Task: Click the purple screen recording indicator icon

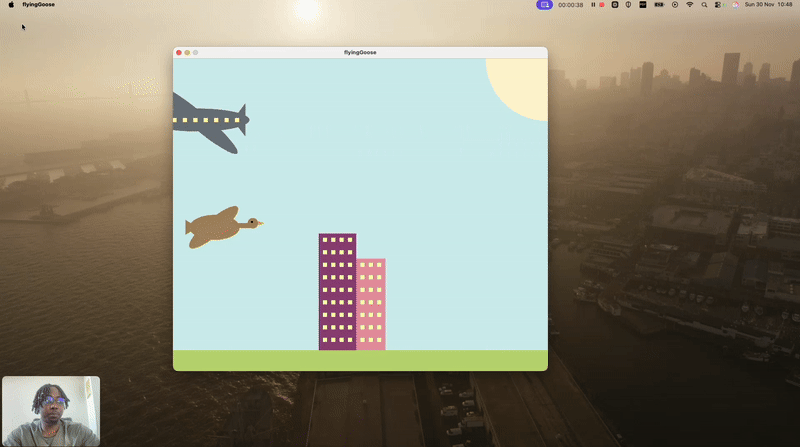Action: pos(544,5)
